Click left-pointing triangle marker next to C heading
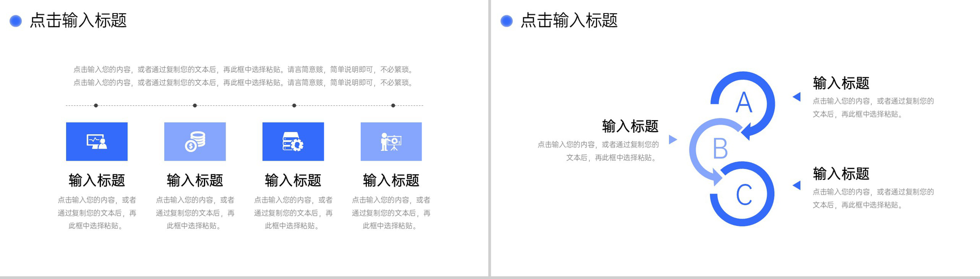Viewport: 980px width, 279px height. 797,185
